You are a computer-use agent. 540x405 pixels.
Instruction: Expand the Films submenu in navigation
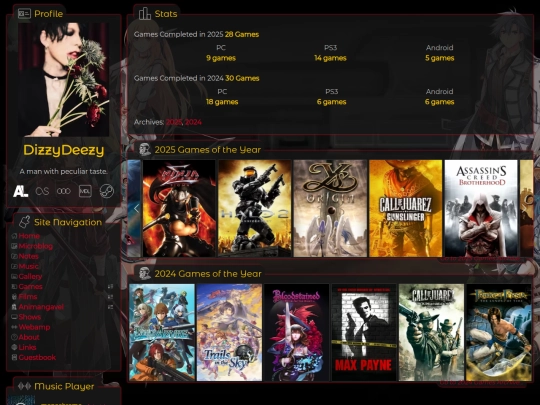110,297
